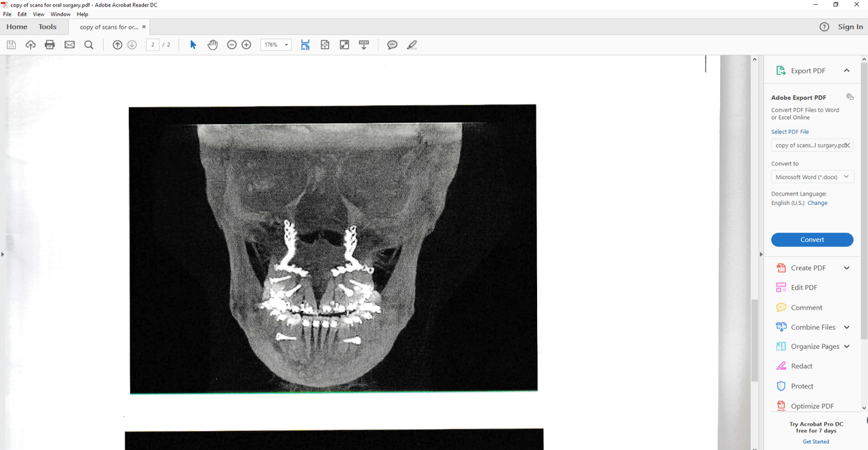
Task: Open the Help menu
Action: pos(83,14)
